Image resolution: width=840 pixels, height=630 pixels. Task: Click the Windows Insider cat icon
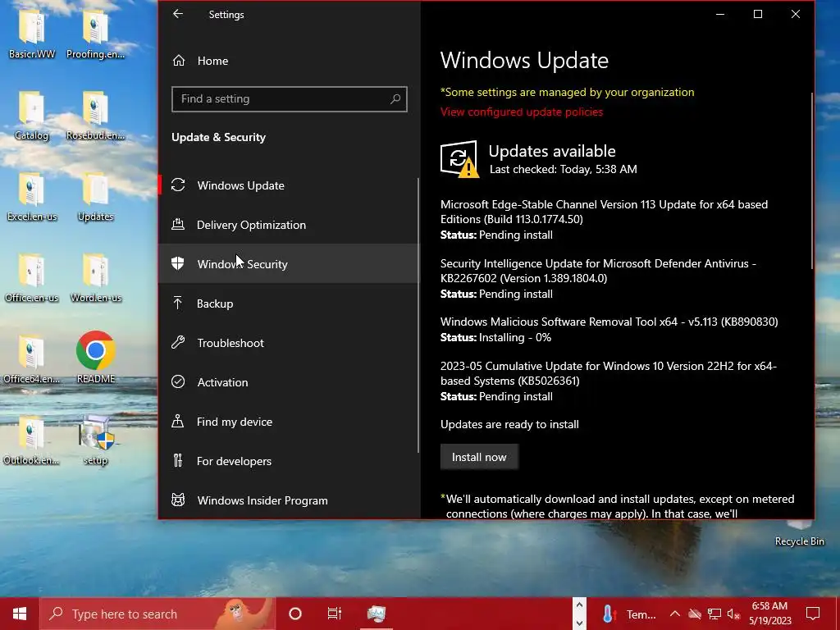click(x=178, y=500)
